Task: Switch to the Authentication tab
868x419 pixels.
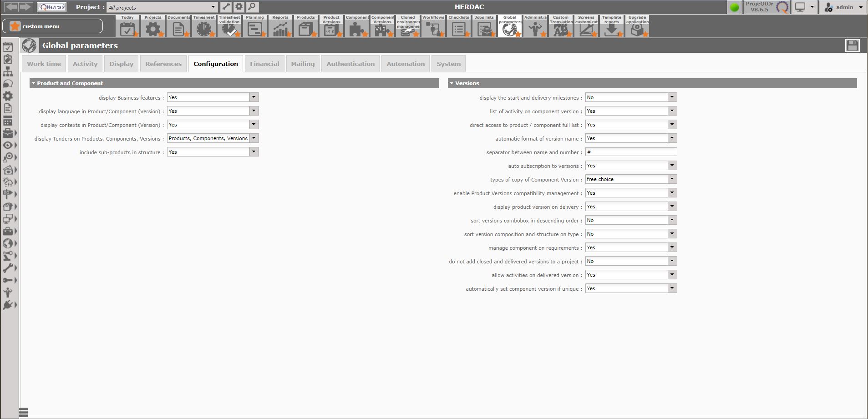Action: click(x=350, y=64)
